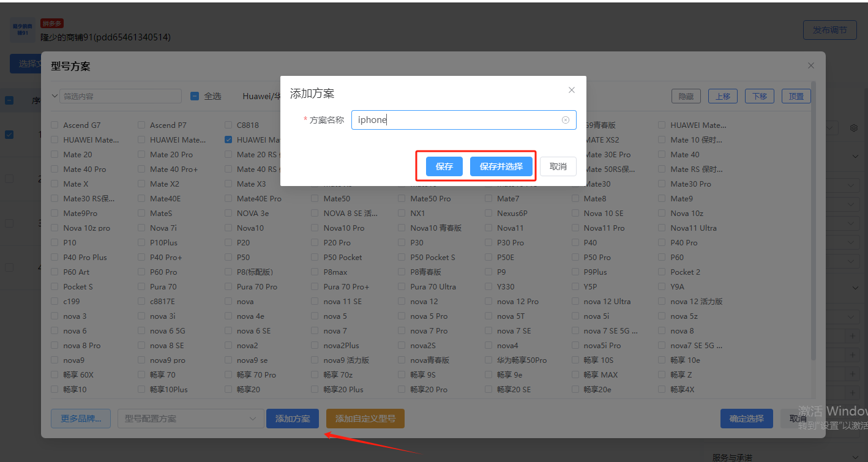Check the Pura 70 Ultra checkbox
Viewport: 868px width, 462px height.
(x=402, y=287)
